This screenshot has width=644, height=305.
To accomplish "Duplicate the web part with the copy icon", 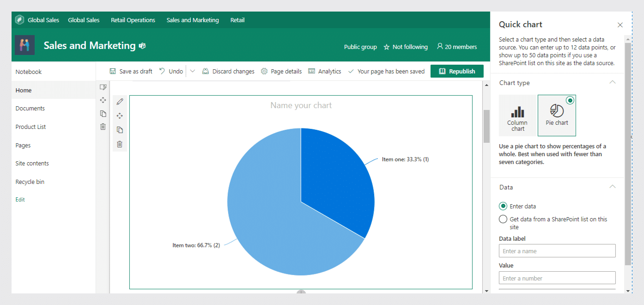I will click(120, 130).
